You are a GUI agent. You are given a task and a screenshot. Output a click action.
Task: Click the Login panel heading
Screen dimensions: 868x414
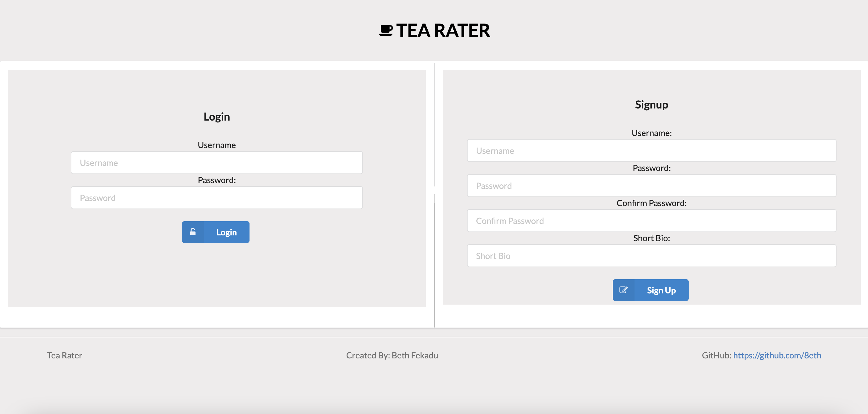pos(217,116)
